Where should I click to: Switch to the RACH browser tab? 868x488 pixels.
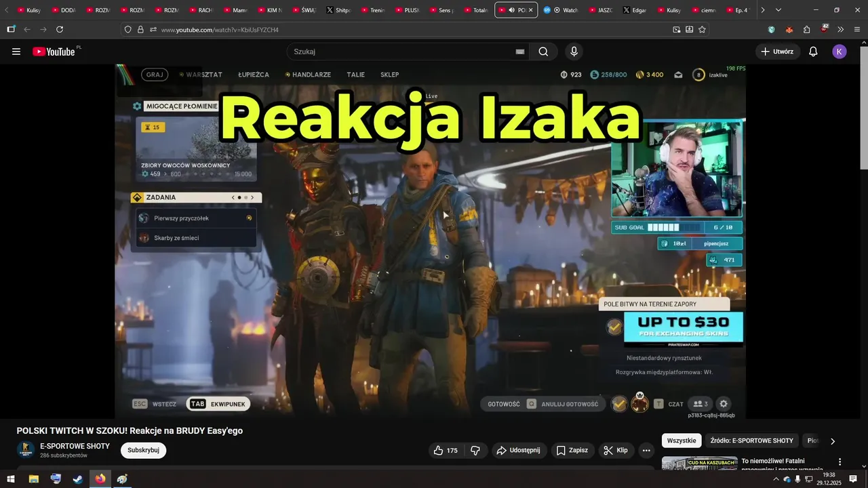pyautogui.click(x=201, y=10)
